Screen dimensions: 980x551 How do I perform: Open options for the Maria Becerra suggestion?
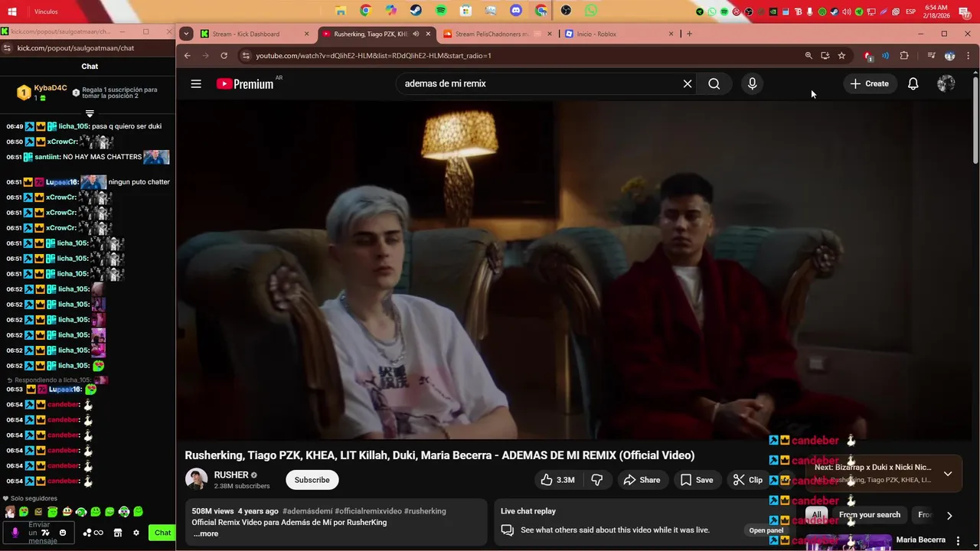(959, 540)
